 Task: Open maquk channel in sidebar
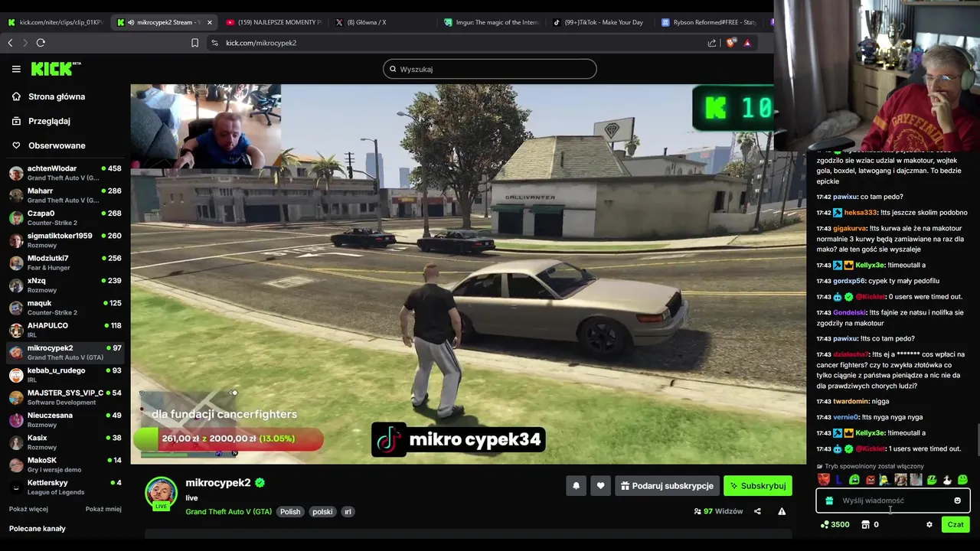coord(65,308)
